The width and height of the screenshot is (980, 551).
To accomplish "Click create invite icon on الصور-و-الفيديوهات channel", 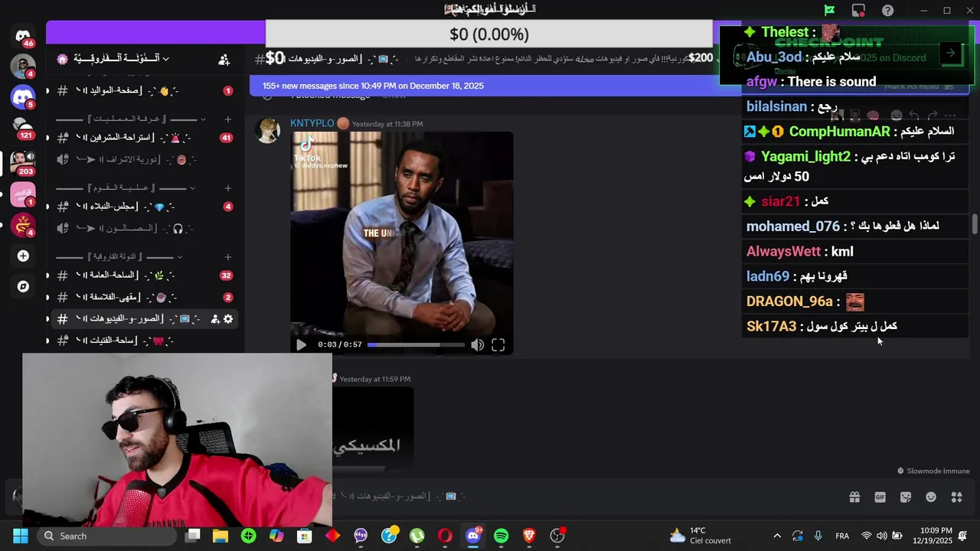I will (215, 318).
